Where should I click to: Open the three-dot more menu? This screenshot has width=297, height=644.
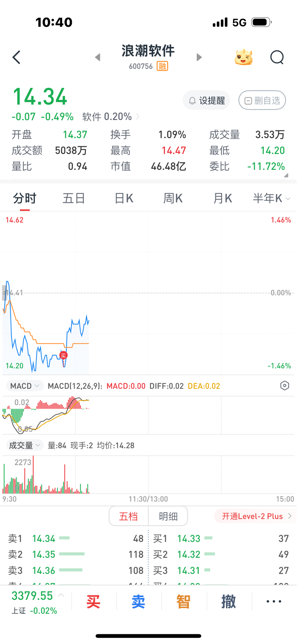pyautogui.click(x=274, y=601)
